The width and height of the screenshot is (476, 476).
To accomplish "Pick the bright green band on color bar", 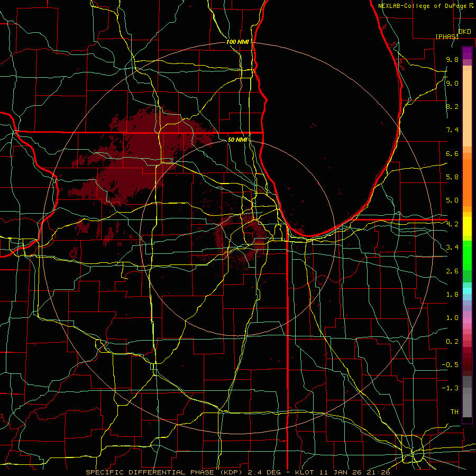I will (x=467, y=255).
